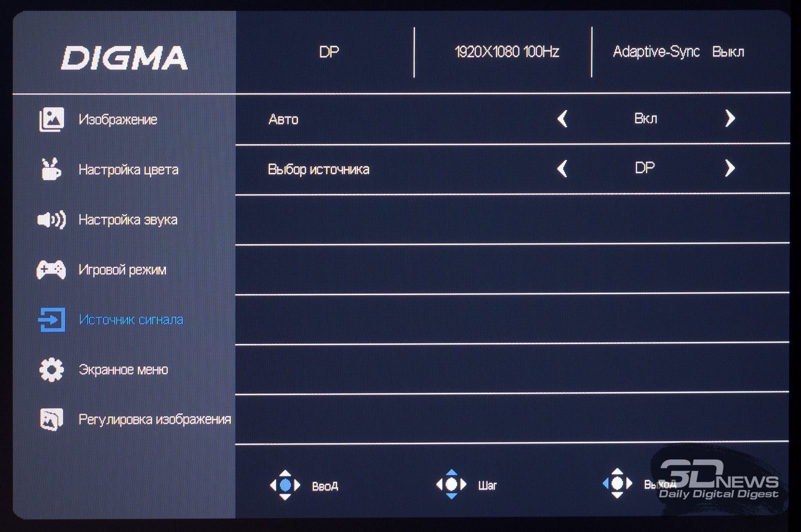Click the Выход joystick icon
Image resolution: width=801 pixels, height=532 pixels.
[x=617, y=483]
